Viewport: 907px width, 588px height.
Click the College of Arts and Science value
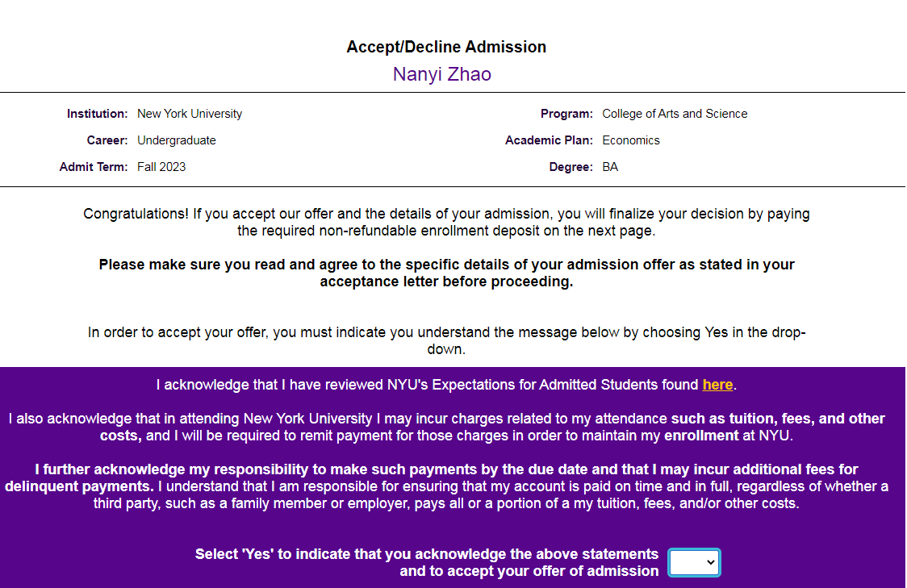tap(675, 114)
